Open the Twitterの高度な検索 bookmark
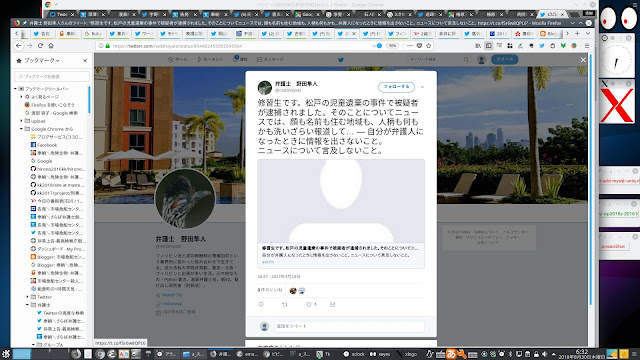The height and width of the screenshot is (360, 640). coord(60,313)
